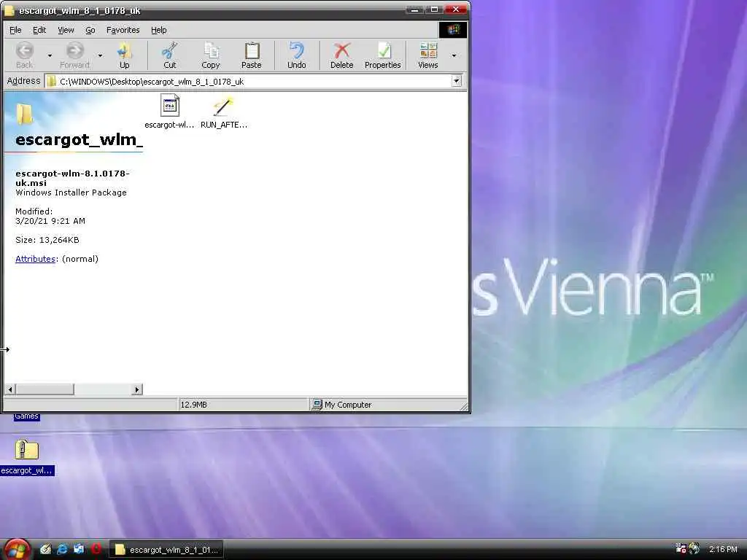This screenshot has height=560, width=747.
Task: Expand the Address bar dropdown
Action: 457,81
